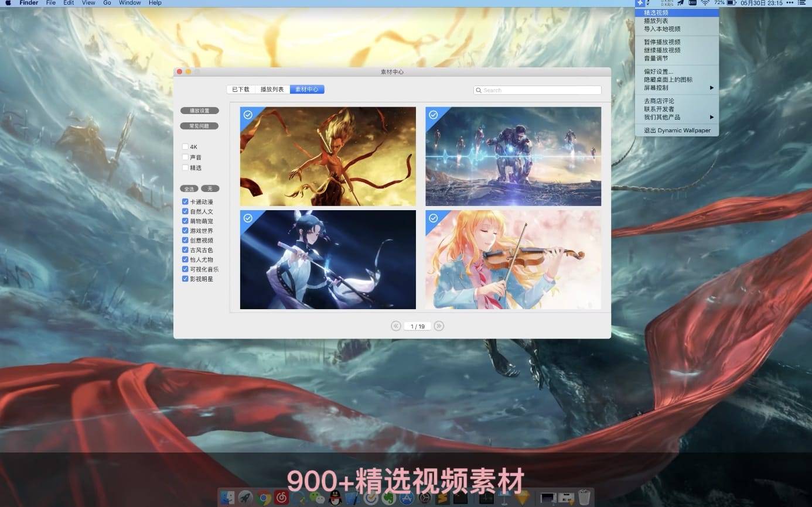Select 隐藏桌面上的图标 menu entry
Image resolution: width=812 pixels, height=507 pixels.
(x=677, y=80)
